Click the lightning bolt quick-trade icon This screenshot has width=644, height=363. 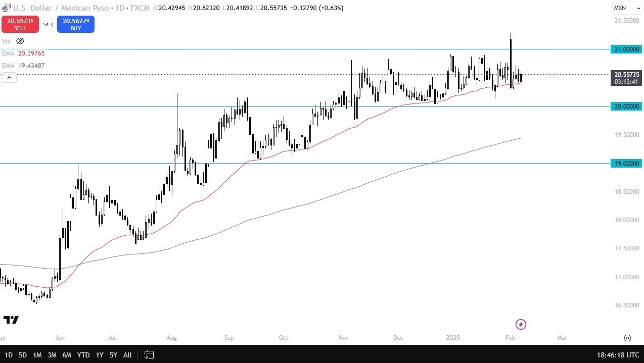(521, 324)
